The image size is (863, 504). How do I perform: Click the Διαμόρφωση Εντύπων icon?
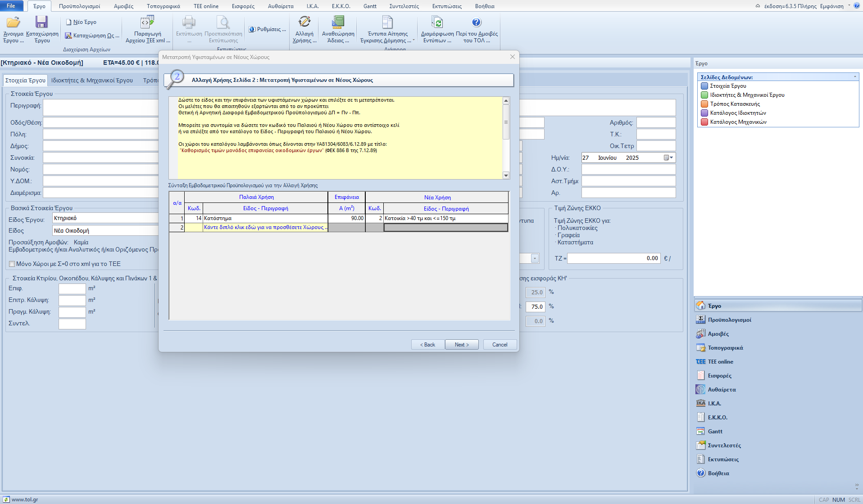(x=437, y=22)
